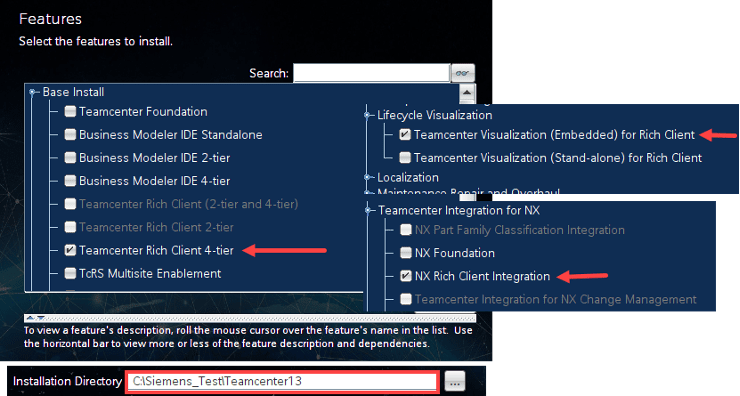Select Teamcenter Visualization (Stand-alone) for Rich Client label
The image size is (740, 396).
(558, 158)
